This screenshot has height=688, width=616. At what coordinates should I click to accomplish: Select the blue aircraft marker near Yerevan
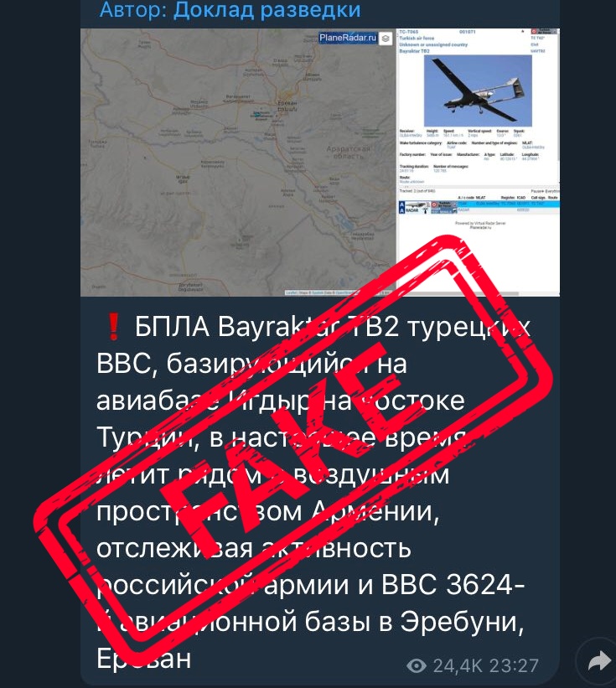tap(259, 115)
